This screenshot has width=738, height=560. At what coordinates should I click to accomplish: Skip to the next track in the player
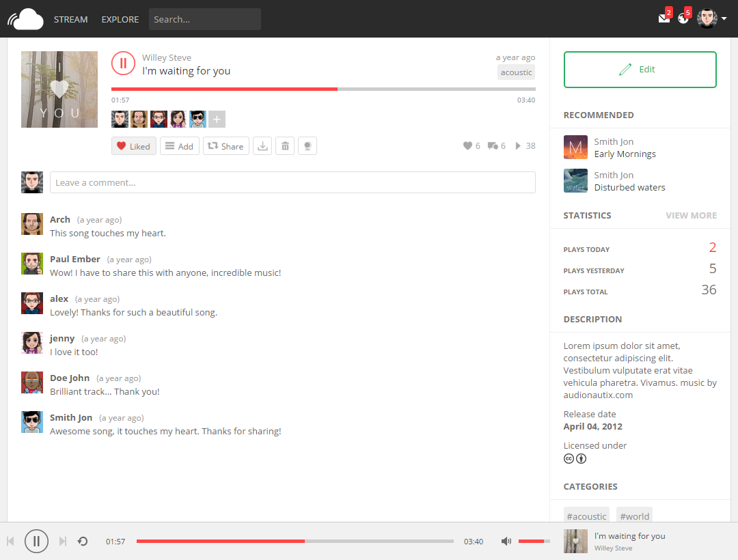[63, 541]
